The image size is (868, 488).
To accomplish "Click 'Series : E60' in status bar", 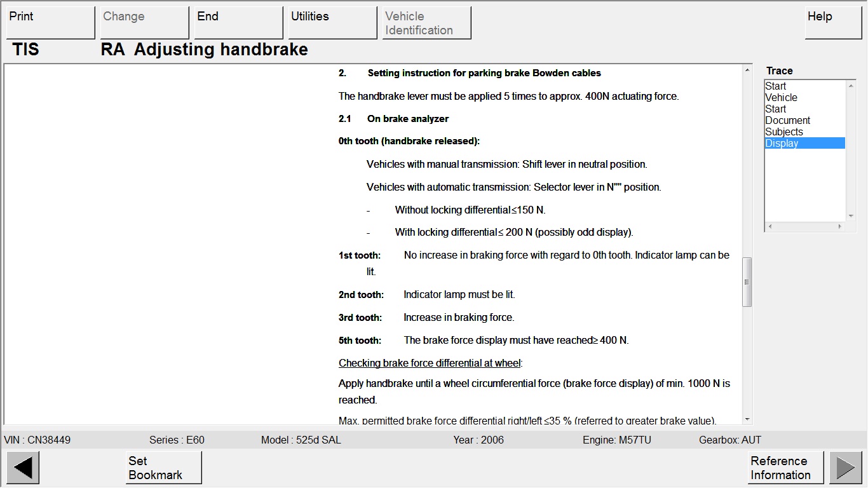I will pyautogui.click(x=177, y=440).
